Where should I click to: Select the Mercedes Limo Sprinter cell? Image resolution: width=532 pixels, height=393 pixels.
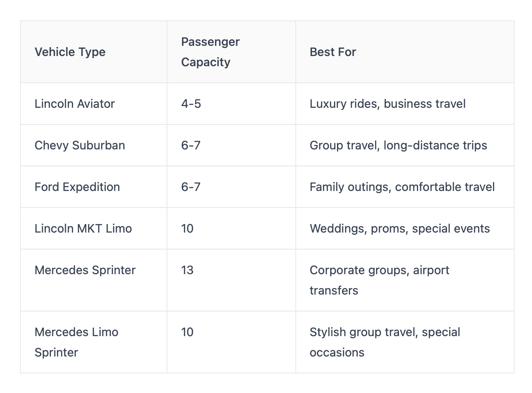(93, 342)
